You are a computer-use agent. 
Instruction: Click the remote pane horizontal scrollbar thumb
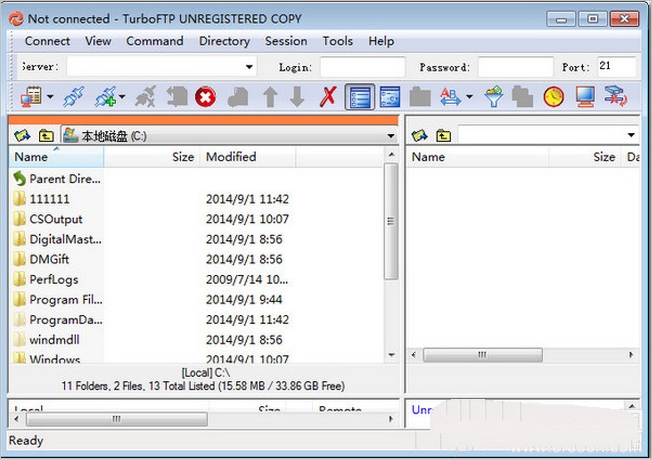482,355
